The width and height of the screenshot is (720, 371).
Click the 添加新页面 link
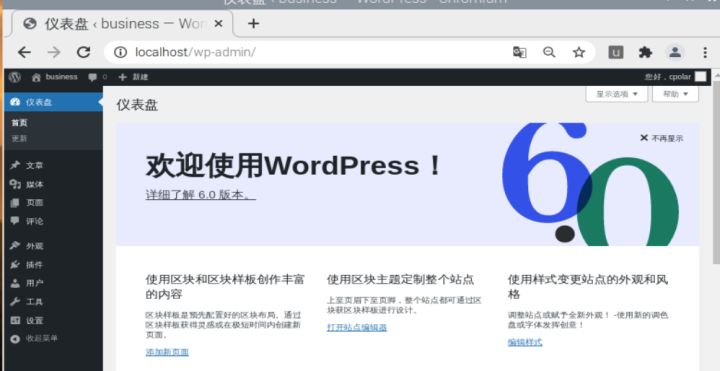167,352
